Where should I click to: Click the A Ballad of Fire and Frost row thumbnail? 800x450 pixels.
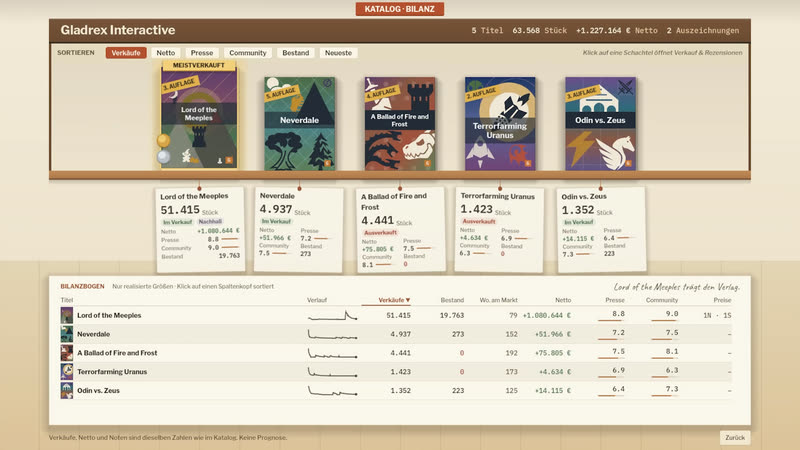click(67, 353)
